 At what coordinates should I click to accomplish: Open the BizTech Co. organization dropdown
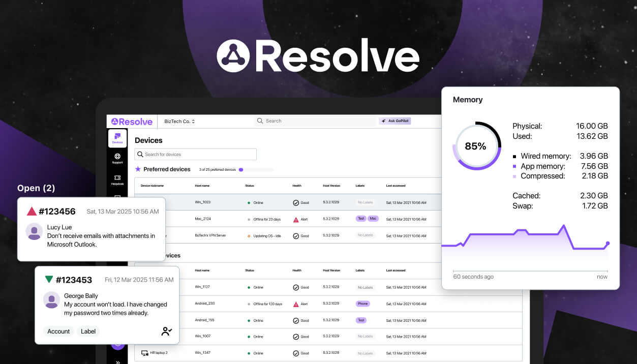click(x=179, y=121)
